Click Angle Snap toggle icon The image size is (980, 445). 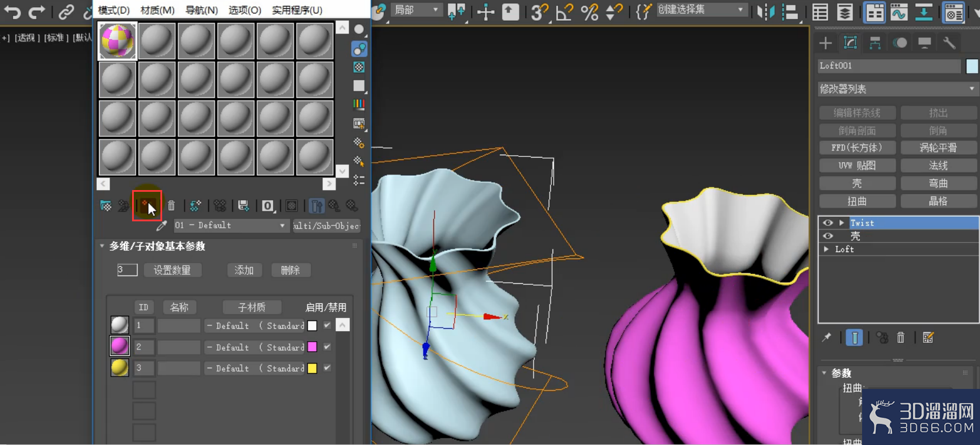[564, 11]
